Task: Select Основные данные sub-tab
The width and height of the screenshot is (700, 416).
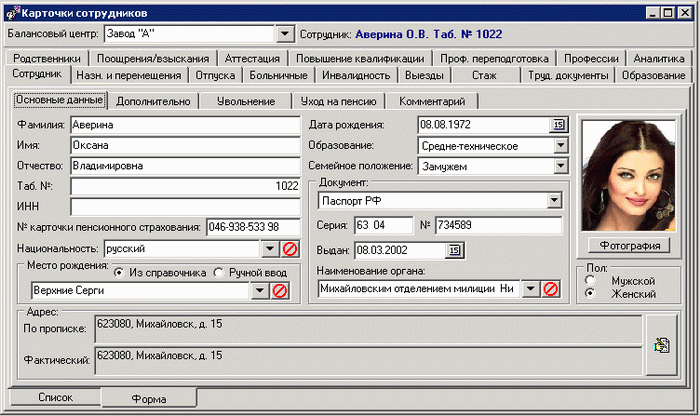Action: [x=59, y=100]
